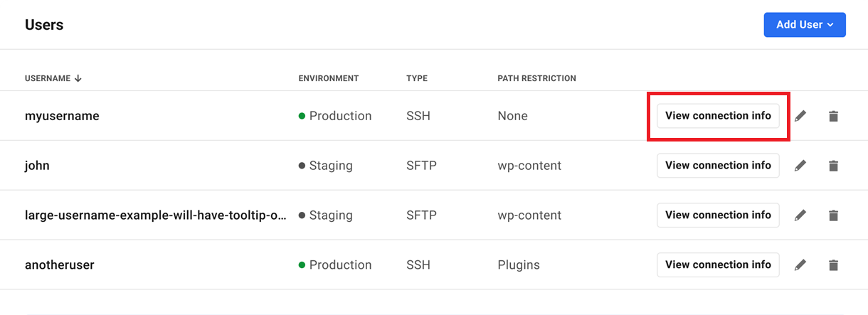Screen dimensions: 868x315
Task: Click Staging environment in john row
Action: click(326, 166)
